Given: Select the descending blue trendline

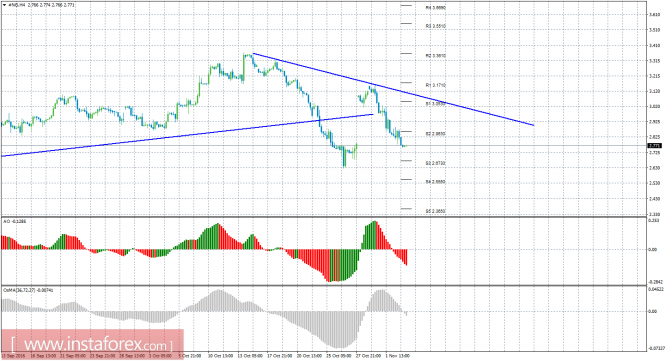Looking at the screenshot, I should pyautogui.click(x=393, y=89).
